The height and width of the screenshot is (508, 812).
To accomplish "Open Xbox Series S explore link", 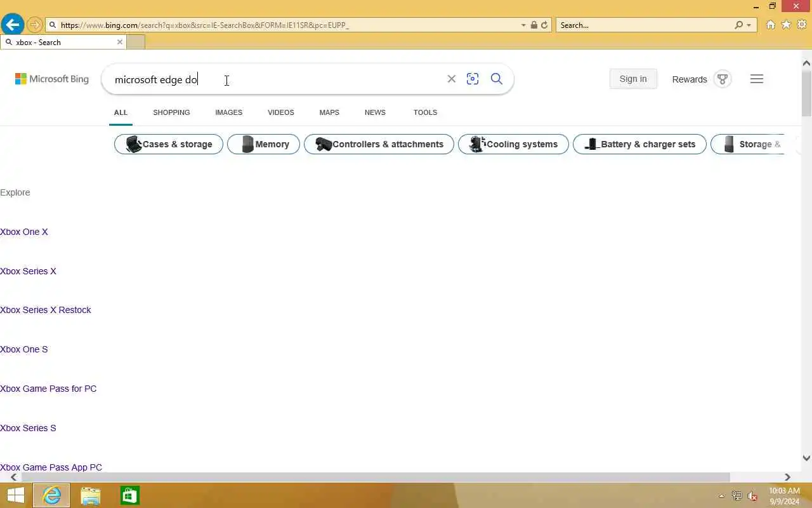I will click(28, 428).
